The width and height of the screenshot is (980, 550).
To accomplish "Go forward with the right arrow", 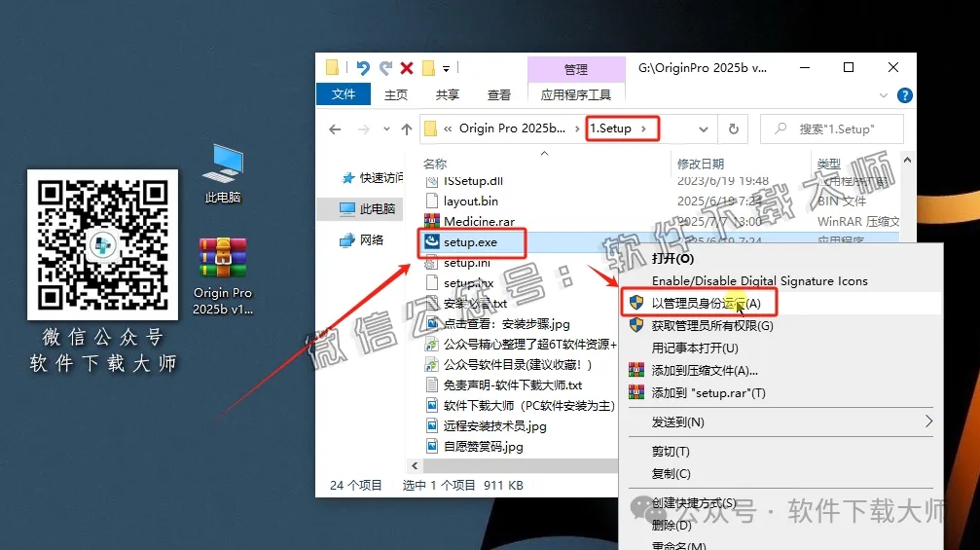I will (x=363, y=128).
